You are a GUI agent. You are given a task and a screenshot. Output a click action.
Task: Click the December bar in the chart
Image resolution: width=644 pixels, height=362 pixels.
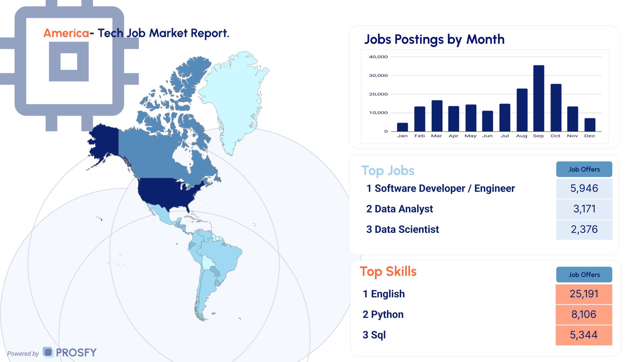[590, 125]
